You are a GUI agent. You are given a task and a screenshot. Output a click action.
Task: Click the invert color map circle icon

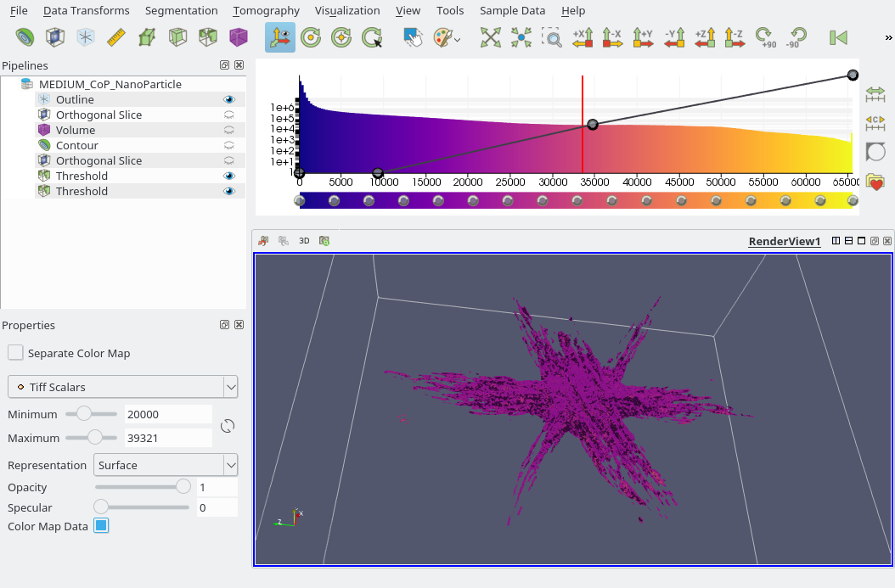coord(875,152)
